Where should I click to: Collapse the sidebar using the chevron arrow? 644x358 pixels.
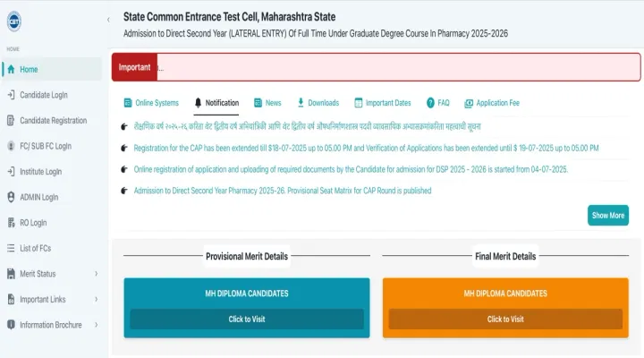click(108, 19)
